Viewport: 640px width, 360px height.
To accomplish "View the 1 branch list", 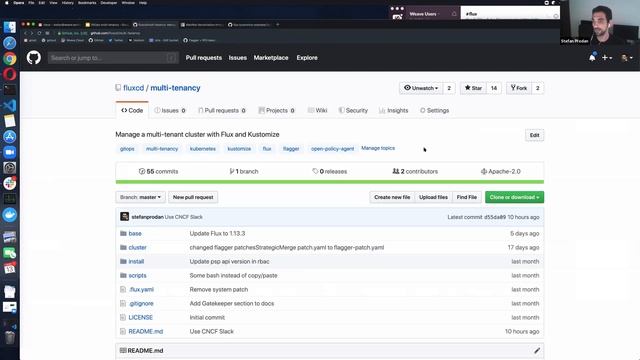I will (244, 171).
